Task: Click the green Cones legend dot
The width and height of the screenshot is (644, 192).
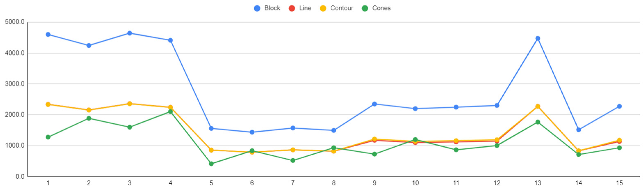Action: tap(365, 8)
